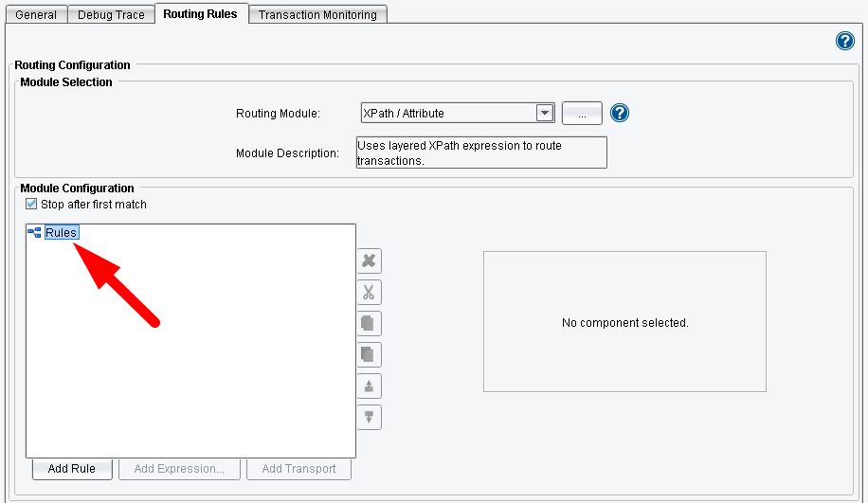The image size is (868, 503).
Task: Click the move up arrow icon
Action: [x=369, y=386]
